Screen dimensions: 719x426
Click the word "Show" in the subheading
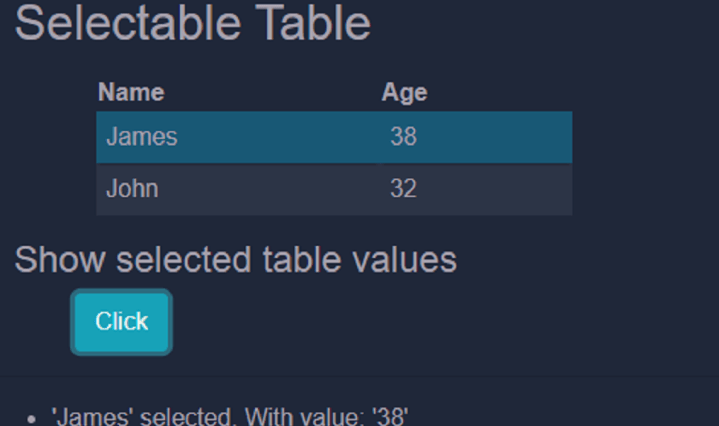[60, 260]
